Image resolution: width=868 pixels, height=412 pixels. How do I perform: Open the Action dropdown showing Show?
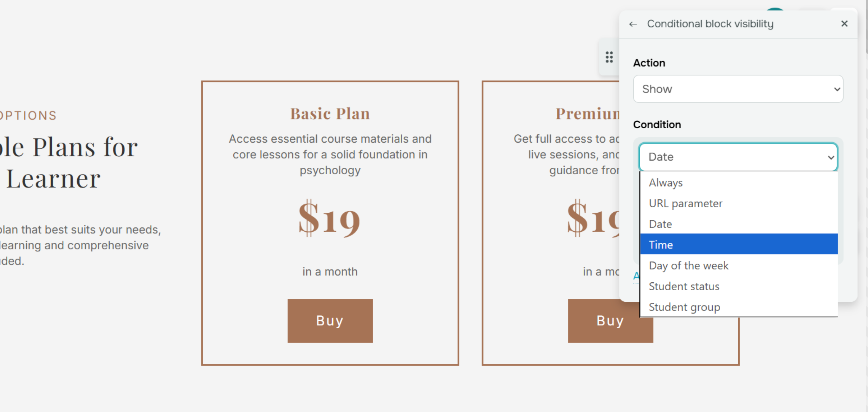(x=738, y=89)
